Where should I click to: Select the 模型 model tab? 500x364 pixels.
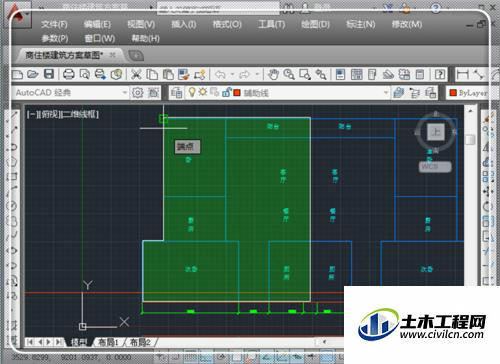point(79,342)
